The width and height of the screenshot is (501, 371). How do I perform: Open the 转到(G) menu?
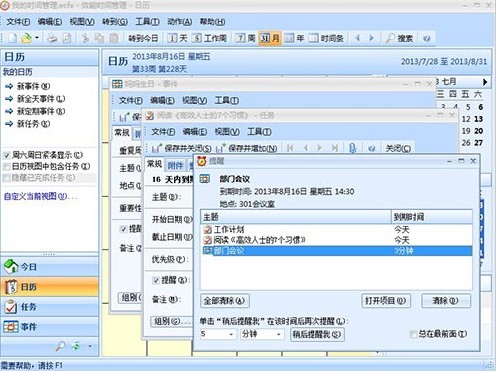coord(115,22)
